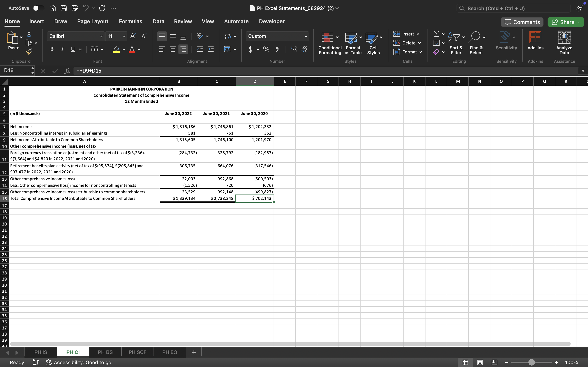Screen dimensions: 588x367
Task: Expand the Custom number format dropdown
Action: [306, 36]
